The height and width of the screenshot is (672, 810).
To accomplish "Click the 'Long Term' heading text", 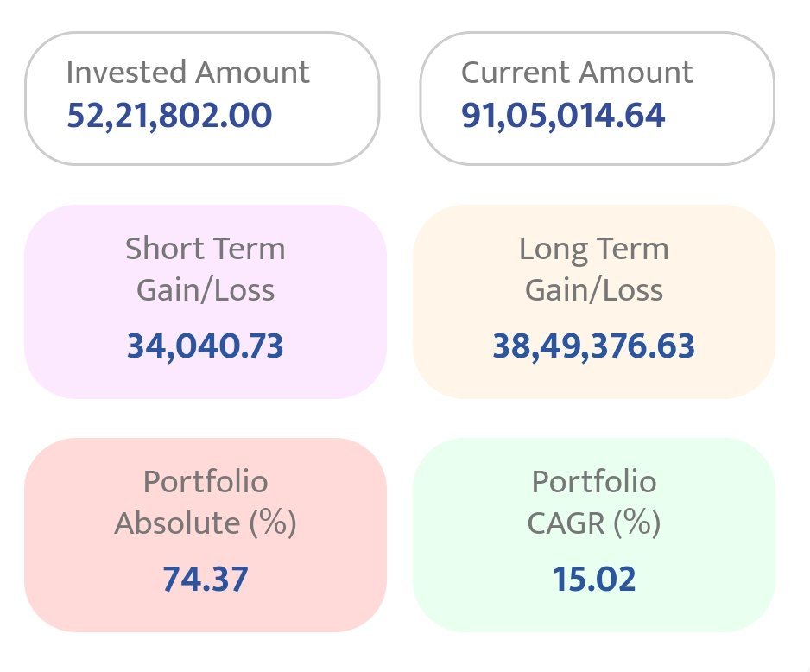I will point(594,249).
